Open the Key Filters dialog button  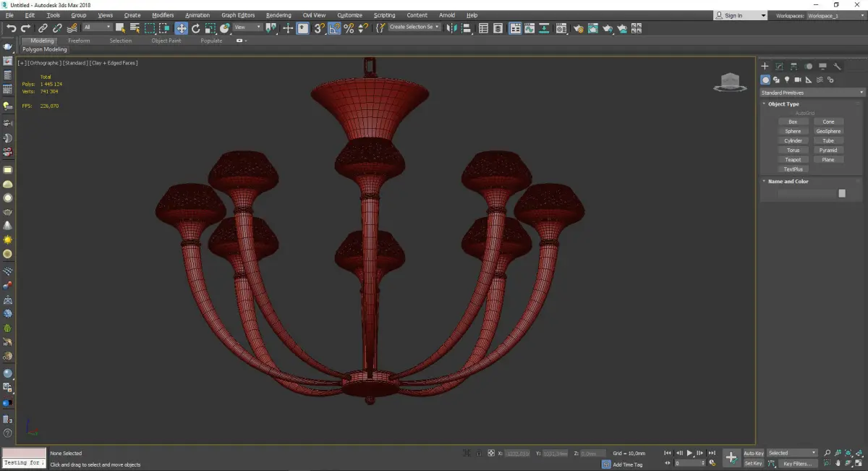pyautogui.click(x=797, y=463)
